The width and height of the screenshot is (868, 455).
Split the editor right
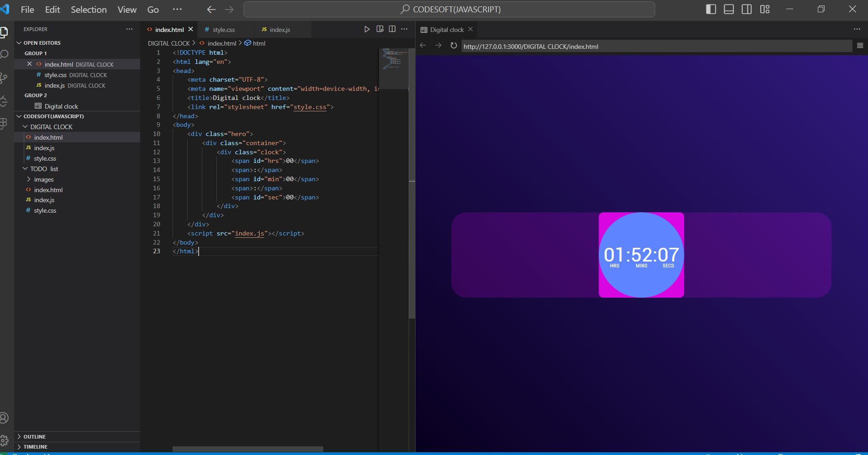tap(392, 29)
